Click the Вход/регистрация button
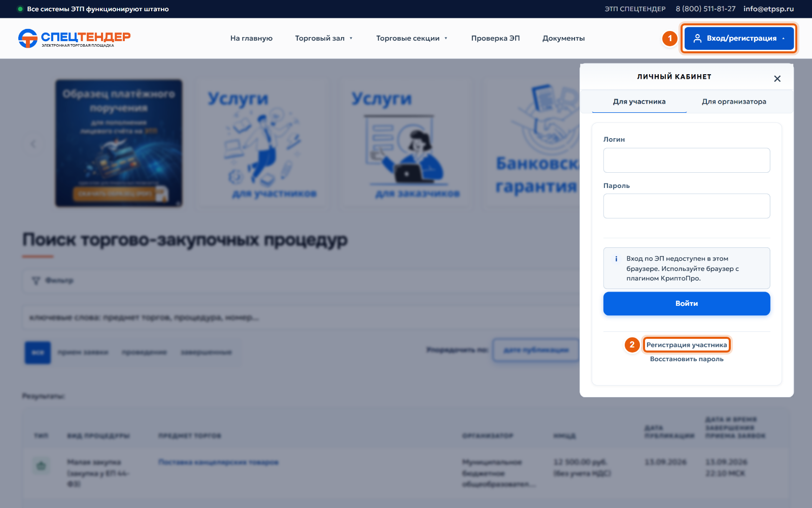 [x=739, y=38]
